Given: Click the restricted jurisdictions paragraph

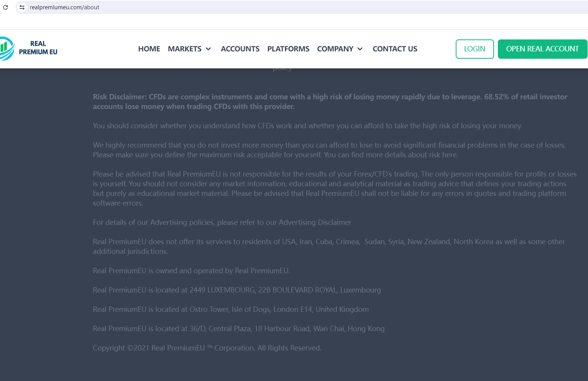Looking at the screenshot, I should (329, 247).
